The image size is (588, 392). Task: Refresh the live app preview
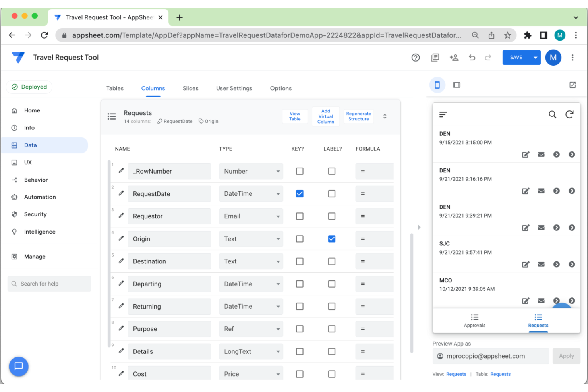(570, 114)
